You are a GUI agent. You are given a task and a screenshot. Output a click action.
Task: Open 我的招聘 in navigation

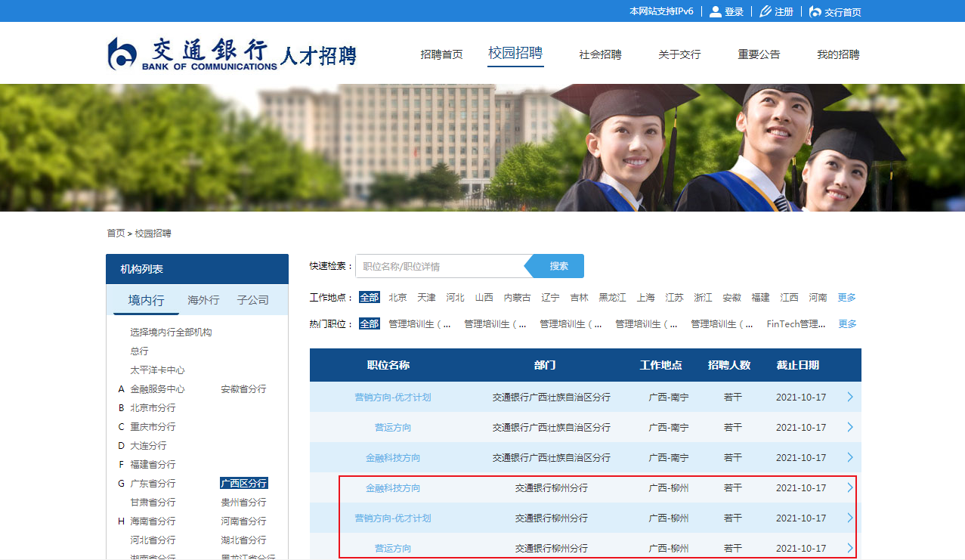838,54
